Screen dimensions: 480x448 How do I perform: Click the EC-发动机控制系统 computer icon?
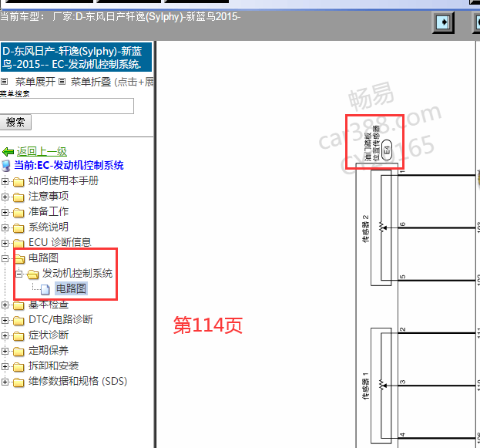[x=7, y=166]
